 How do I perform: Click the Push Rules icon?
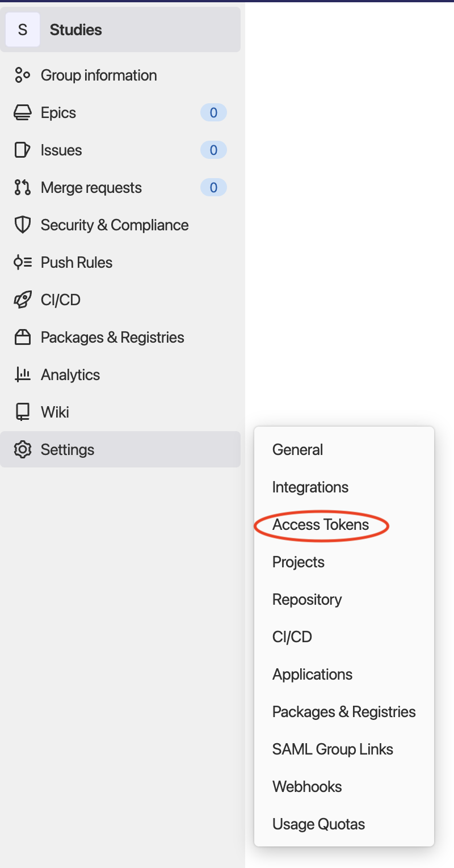[22, 262]
